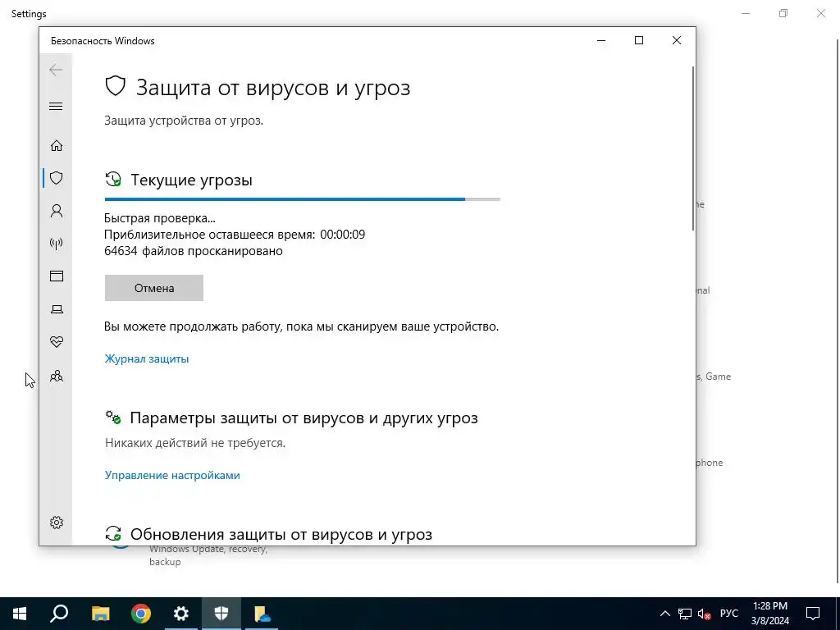Click Параметры защиты от вирусов heading
Viewport: 840px width, 630px height.
click(304, 418)
